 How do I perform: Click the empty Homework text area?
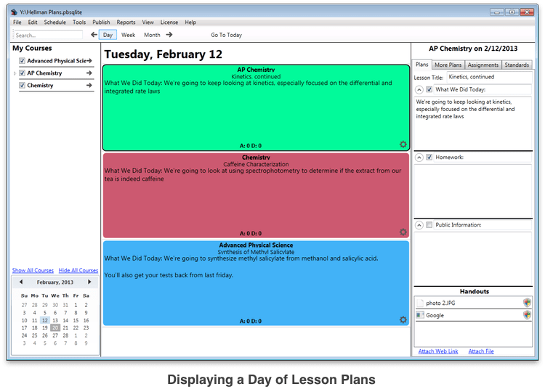click(x=473, y=191)
